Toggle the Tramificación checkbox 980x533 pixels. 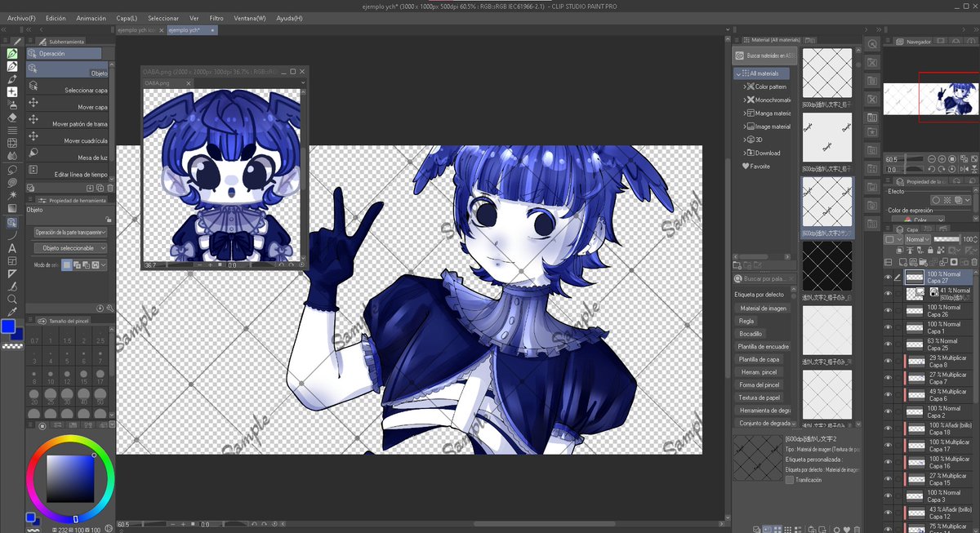pyautogui.click(x=789, y=481)
